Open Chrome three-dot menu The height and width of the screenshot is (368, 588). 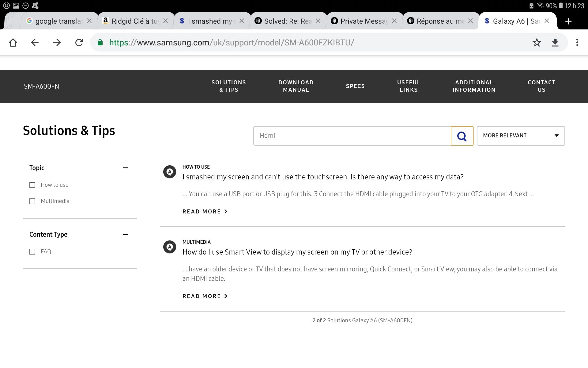pos(577,43)
